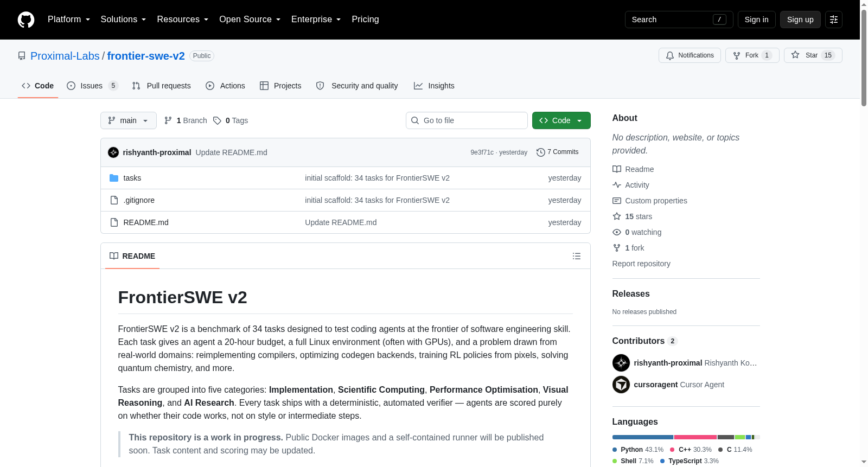Open README outline list icon

pyautogui.click(x=577, y=256)
